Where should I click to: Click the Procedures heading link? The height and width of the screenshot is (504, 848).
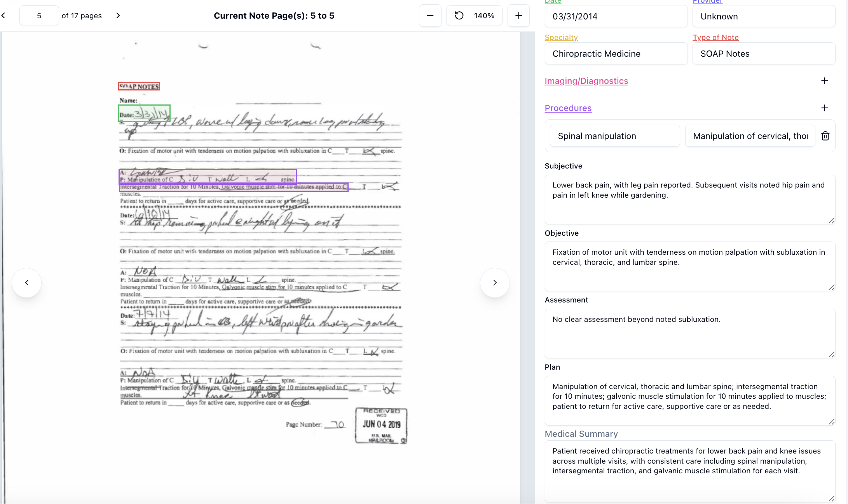click(x=568, y=108)
